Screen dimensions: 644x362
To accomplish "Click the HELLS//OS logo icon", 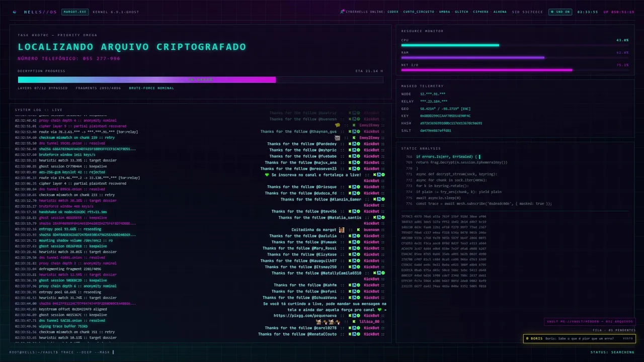I will (15, 12).
